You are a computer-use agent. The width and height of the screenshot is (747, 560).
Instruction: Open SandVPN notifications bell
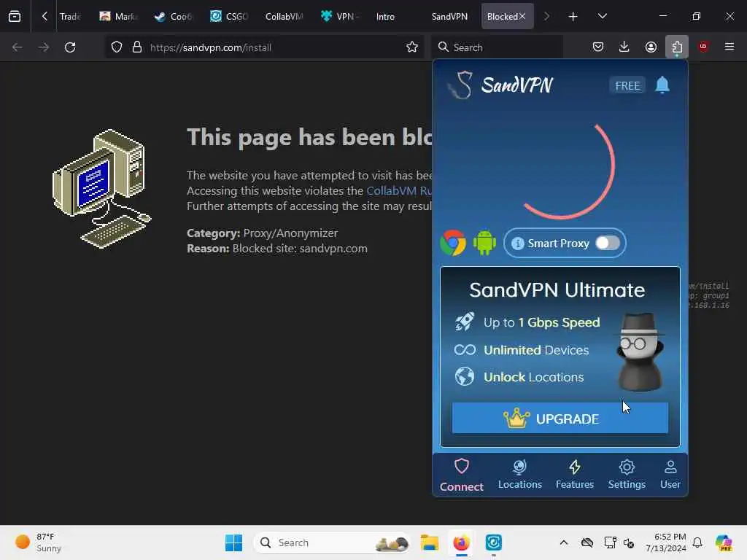click(x=662, y=85)
